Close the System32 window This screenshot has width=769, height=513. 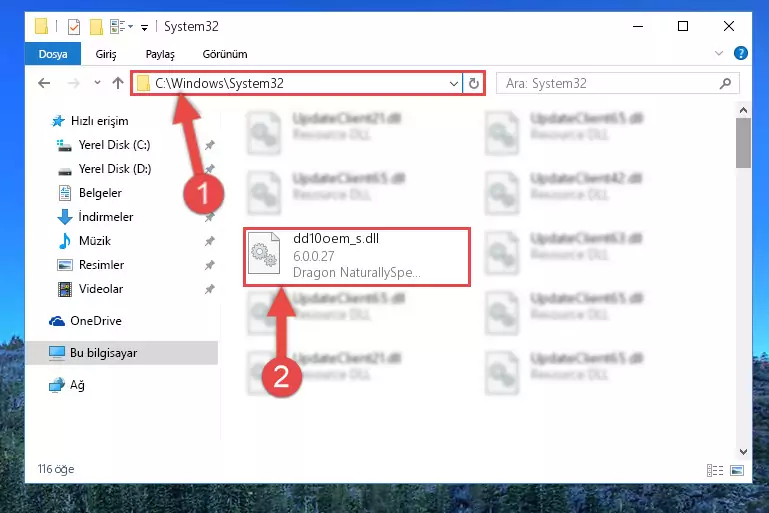[x=729, y=26]
